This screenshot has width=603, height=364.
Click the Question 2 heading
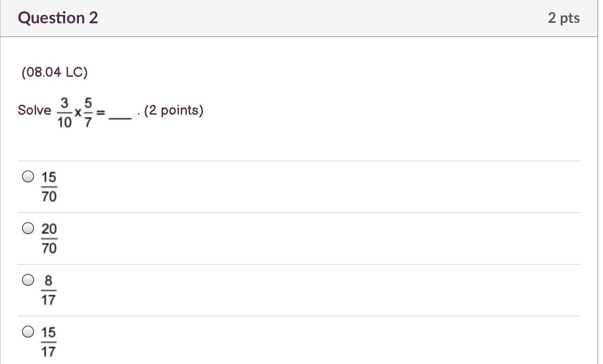point(58,18)
